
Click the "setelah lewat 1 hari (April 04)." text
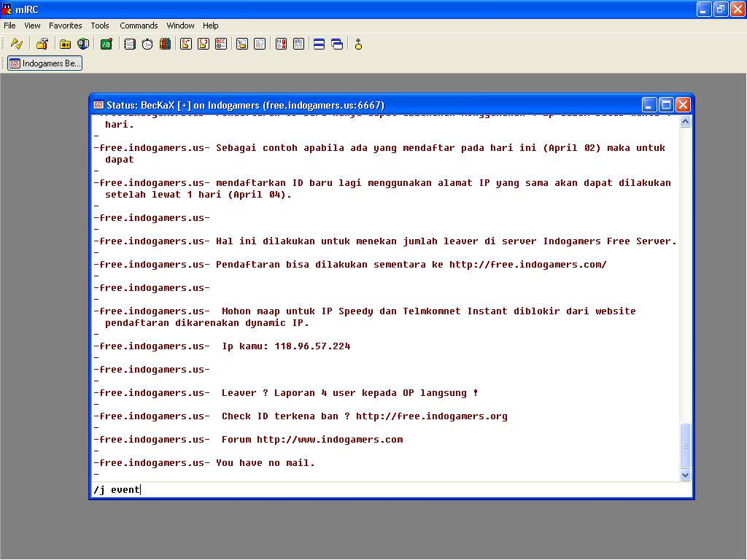pos(198,195)
